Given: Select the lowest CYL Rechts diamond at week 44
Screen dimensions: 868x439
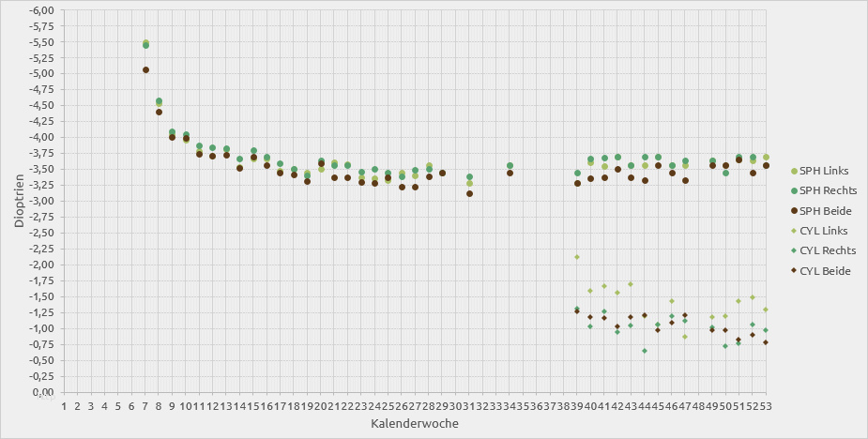Looking at the screenshot, I should [645, 351].
